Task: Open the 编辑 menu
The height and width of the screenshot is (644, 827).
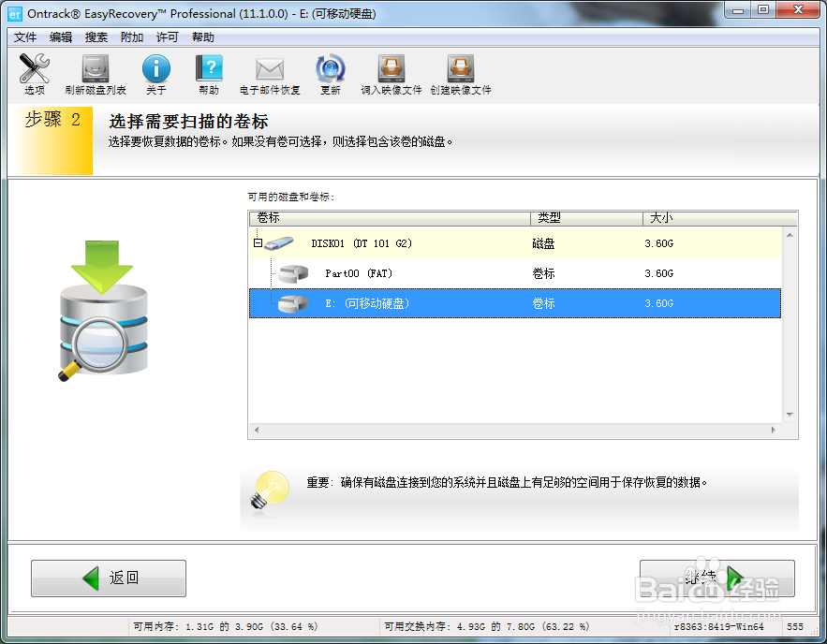Action: point(60,37)
